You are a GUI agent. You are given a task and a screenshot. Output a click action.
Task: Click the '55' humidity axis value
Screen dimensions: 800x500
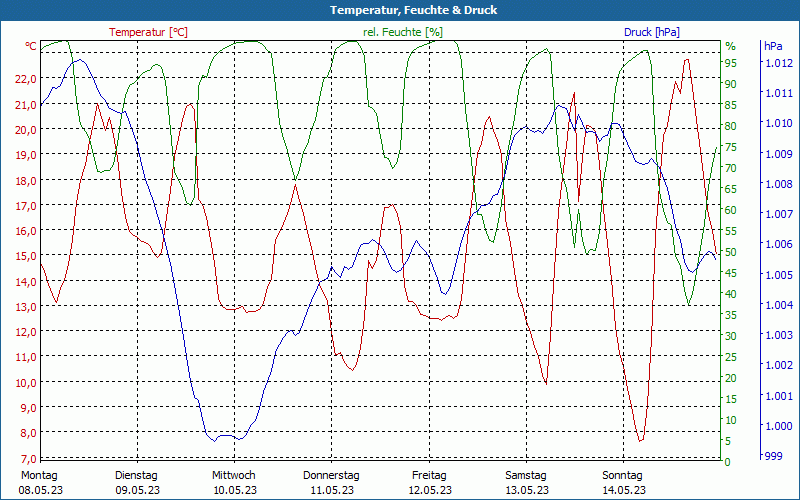pyautogui.click(x=731, y=231)
